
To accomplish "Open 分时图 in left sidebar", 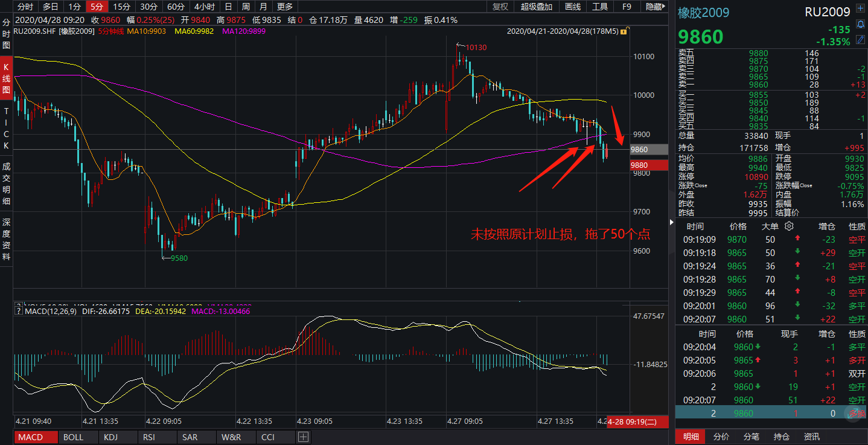I will coord(6,33).
